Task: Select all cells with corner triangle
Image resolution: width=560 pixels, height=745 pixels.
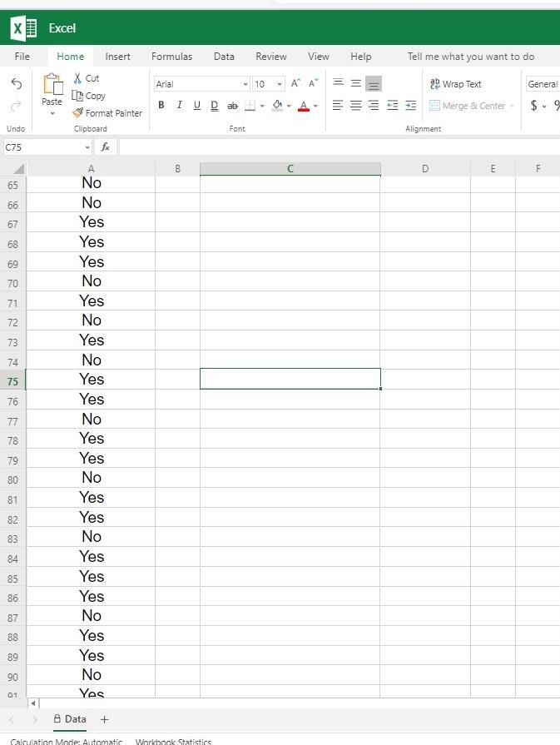Action: tap(18, 169)
